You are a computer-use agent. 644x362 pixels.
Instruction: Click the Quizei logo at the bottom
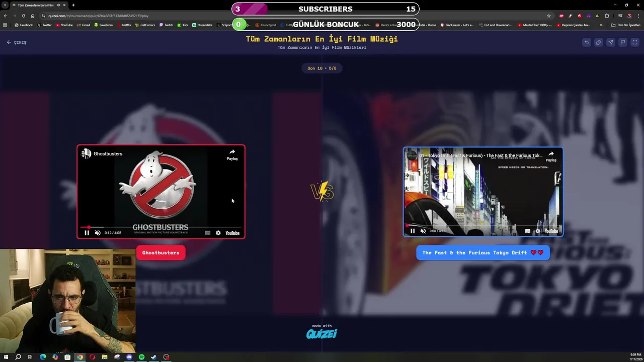point(321,333)
